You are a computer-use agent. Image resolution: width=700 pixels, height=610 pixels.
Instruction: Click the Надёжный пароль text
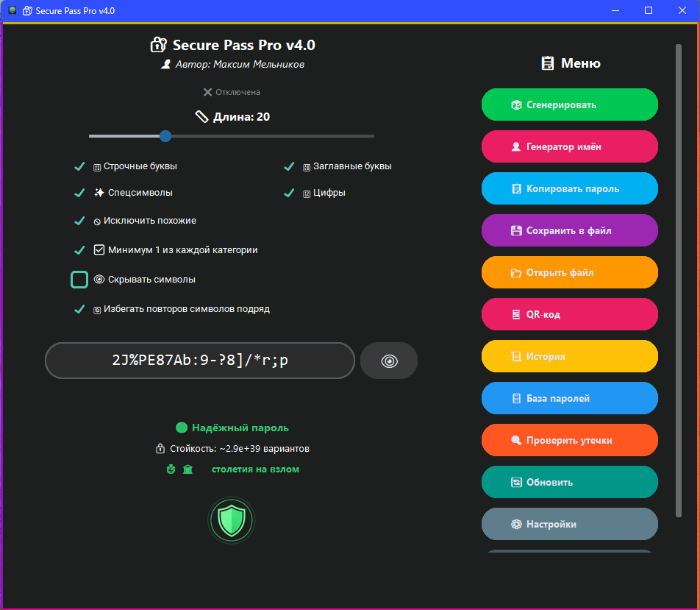click(240, 428)
